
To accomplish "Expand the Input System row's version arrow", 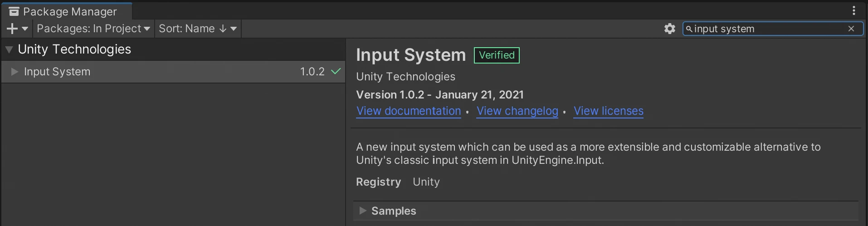I will click(15, 72).
